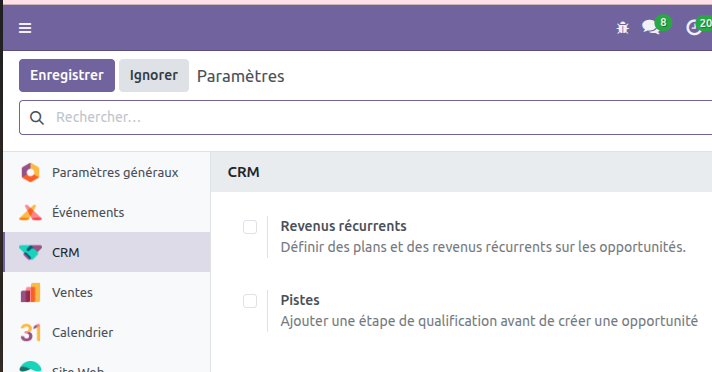The width and height of the screenshot is (712, 372).
Task: Click the messages badge showing 8
Action: (663, 22)
